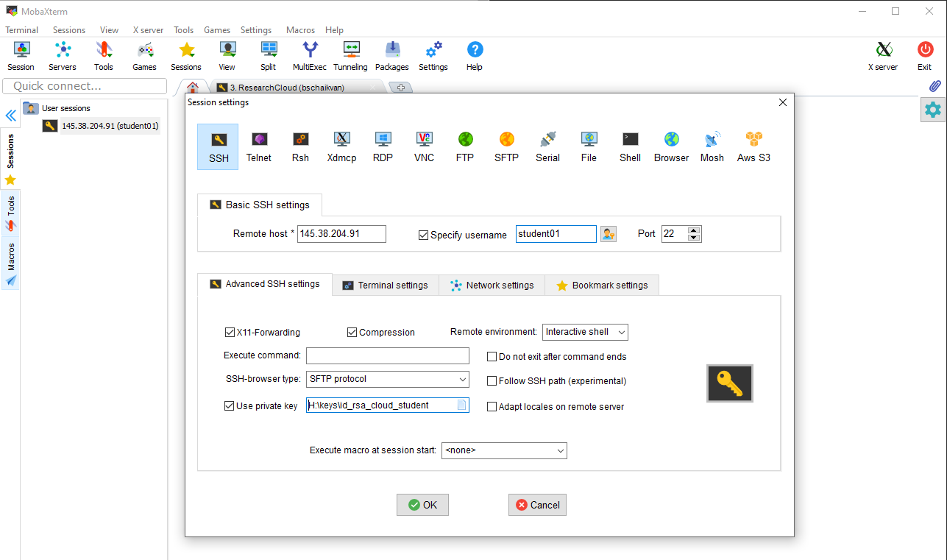Select the SFTP session type
Viewport: 947px width, 560px height.
point(506,146)
